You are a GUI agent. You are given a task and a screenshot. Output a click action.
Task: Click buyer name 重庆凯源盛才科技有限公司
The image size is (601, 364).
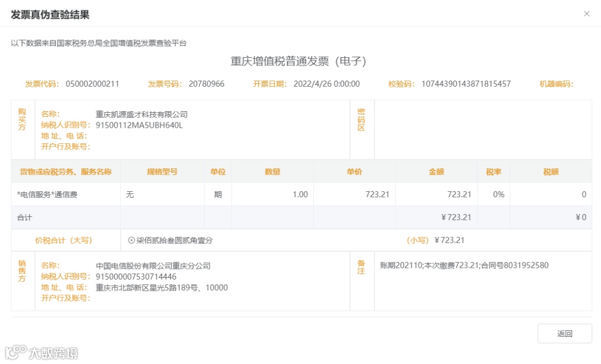[x=141, y=114]
